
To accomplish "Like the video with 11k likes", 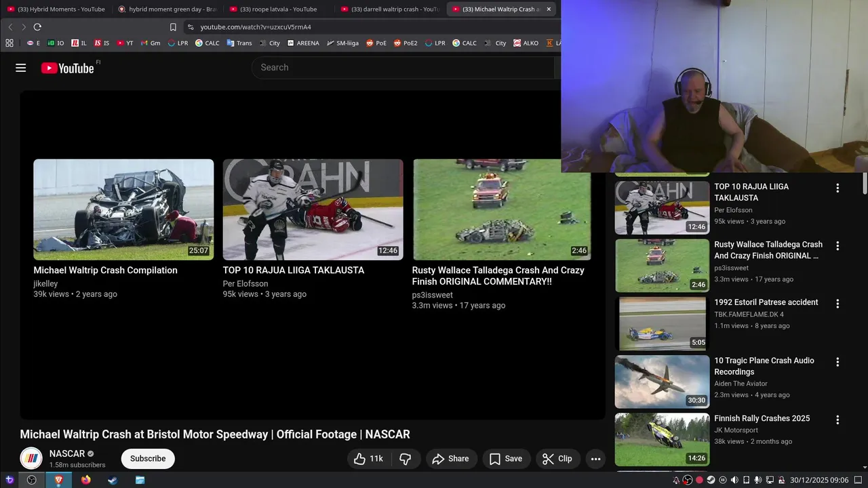I will (368, 459).
